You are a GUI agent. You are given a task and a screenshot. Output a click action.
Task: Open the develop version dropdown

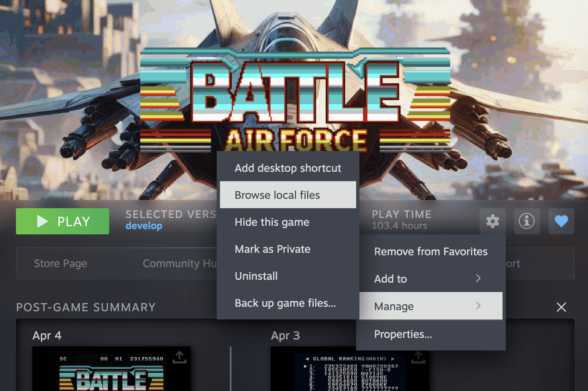(144, 226)
